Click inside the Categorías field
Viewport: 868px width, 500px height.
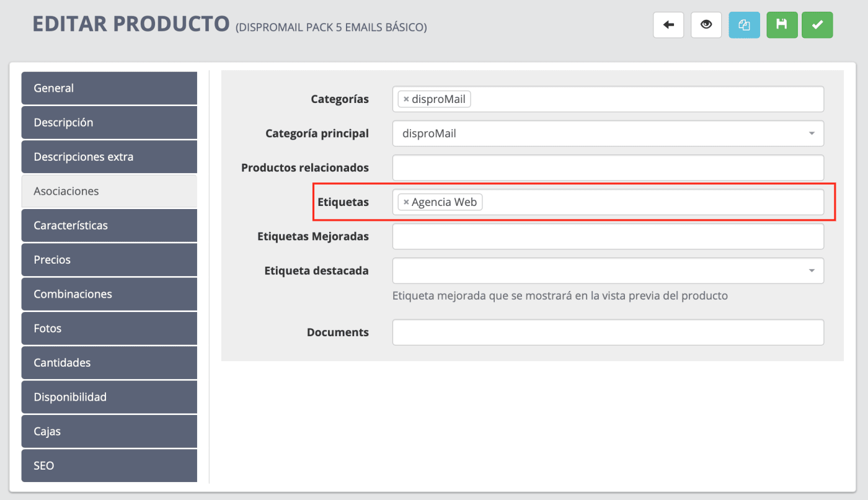(608, 99)
